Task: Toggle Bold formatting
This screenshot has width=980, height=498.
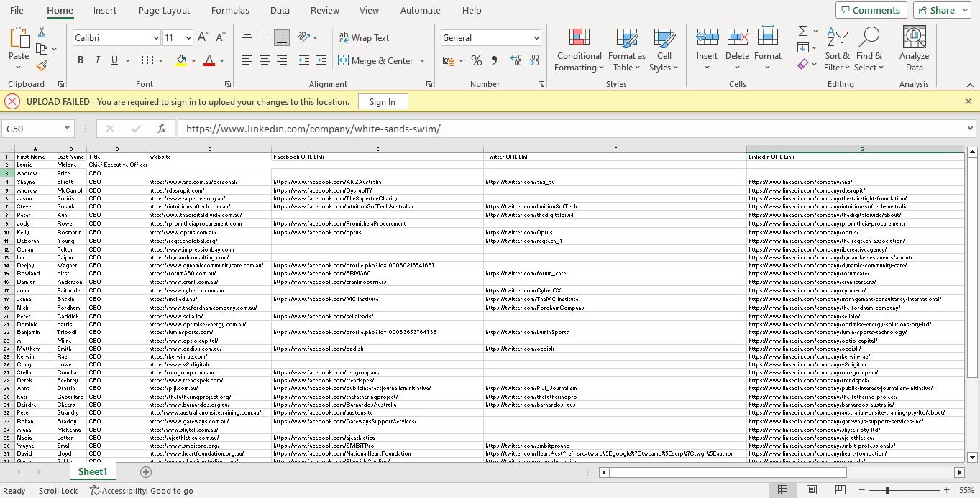Action: pyautogui.click(x=81, y=60)
